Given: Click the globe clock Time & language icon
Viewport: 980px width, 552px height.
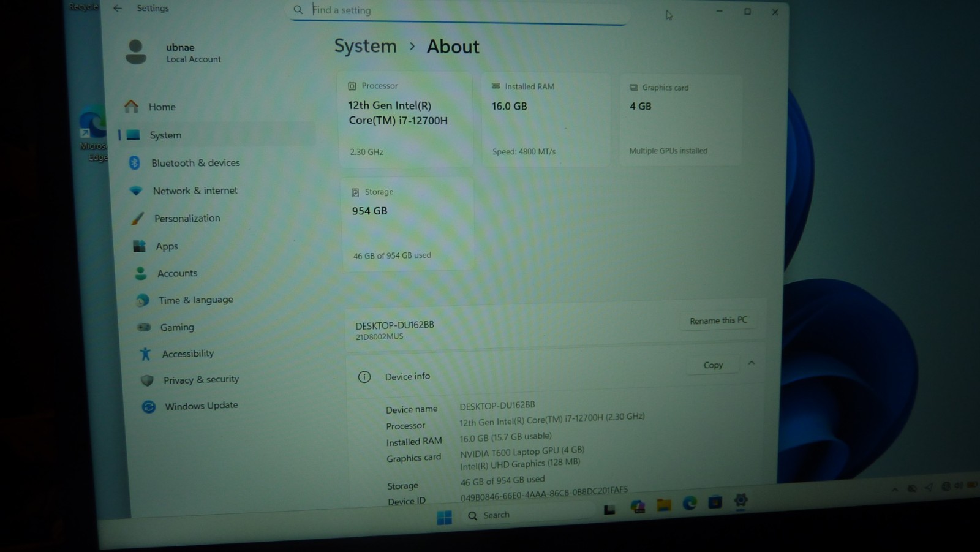Looking at the screenshot, I should tap(143, 300).
